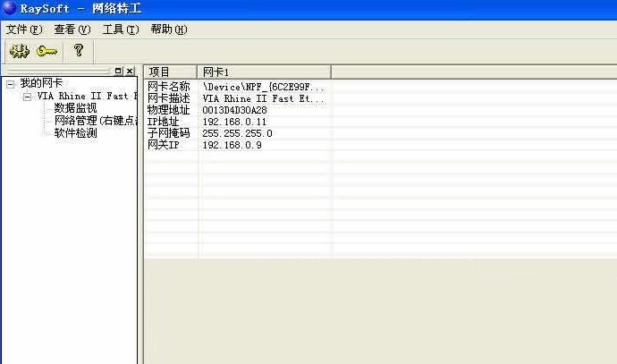The image size is (617, 364).
Task: Select 网络管理 tree item
Action: 96,121
